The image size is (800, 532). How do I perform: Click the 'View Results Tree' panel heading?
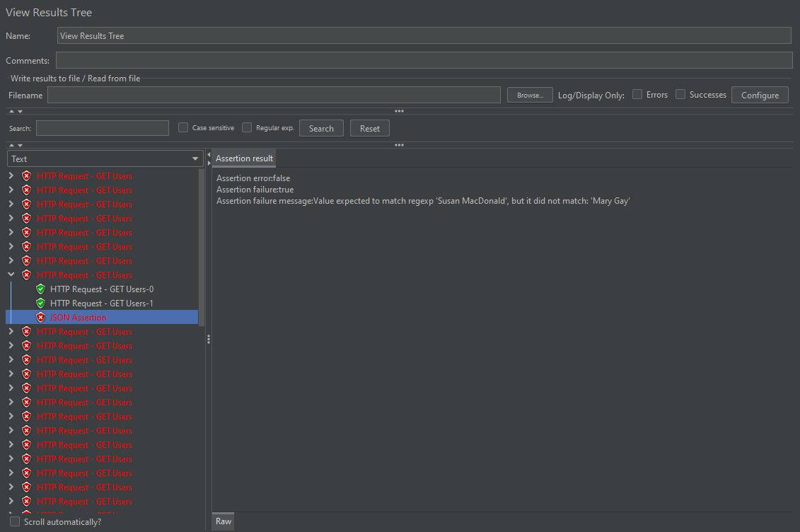click(49, 12)
